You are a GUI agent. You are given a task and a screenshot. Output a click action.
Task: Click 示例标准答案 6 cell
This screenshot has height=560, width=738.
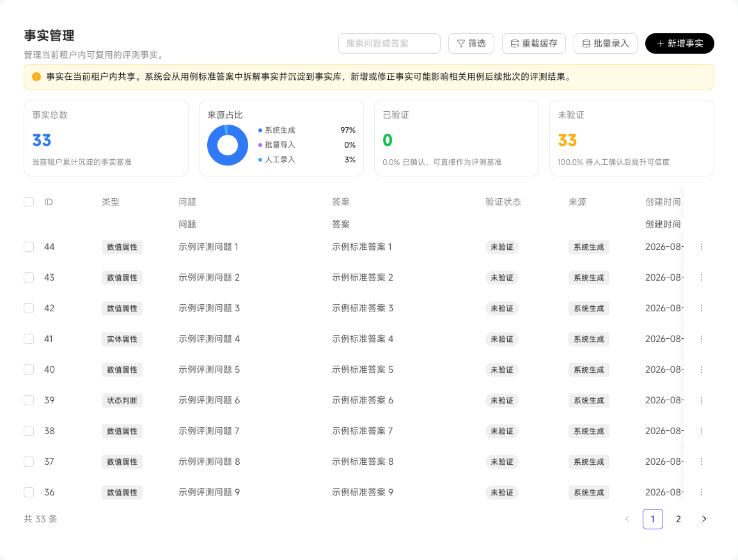point(363,400)
